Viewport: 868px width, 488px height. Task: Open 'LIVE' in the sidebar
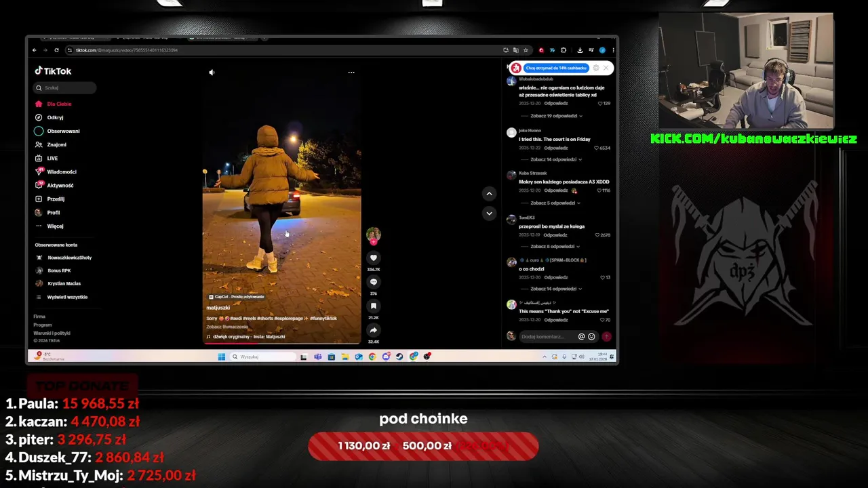click(47, 158)
